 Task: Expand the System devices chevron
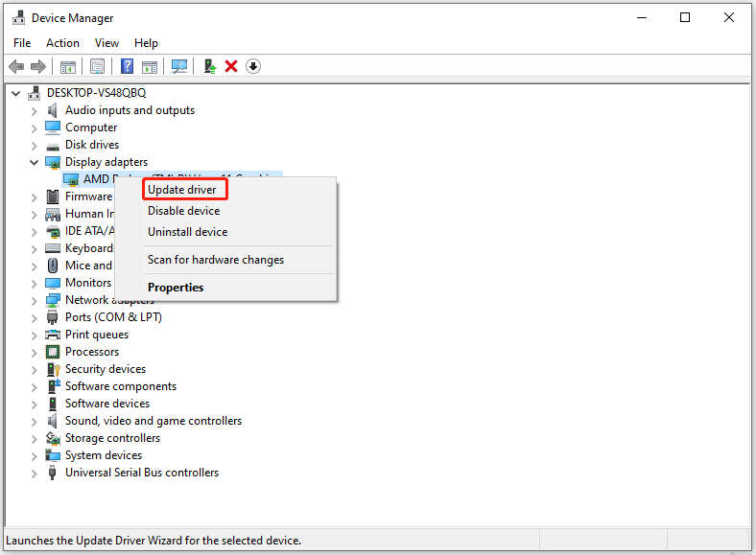(x=34, y=456)
